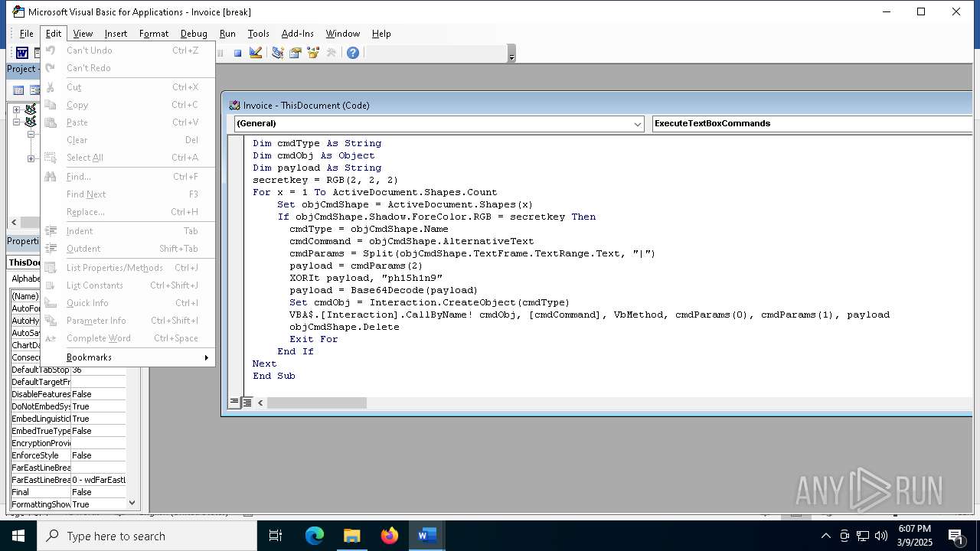
Task: Select FormattingShow property value True
Action: coord(98,504)
